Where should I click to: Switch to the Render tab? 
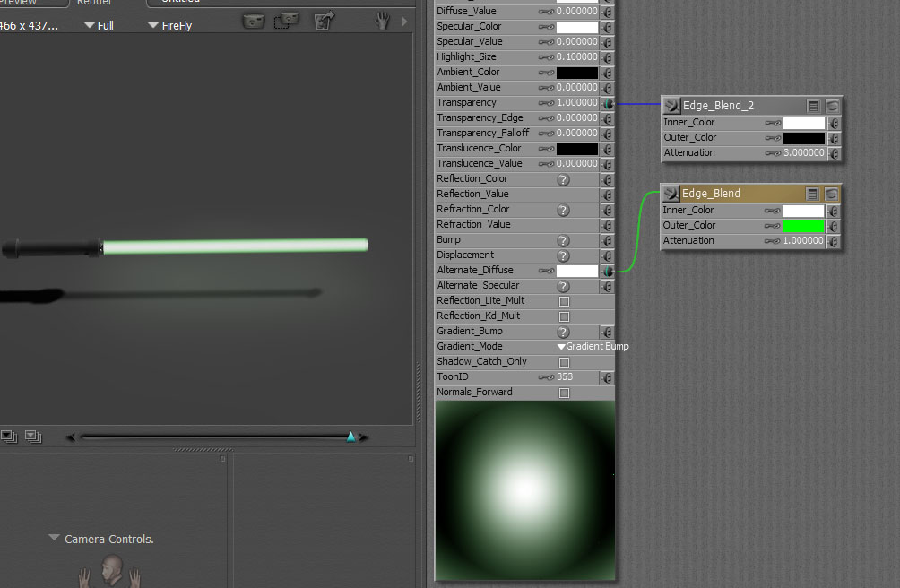pos(94,3)
